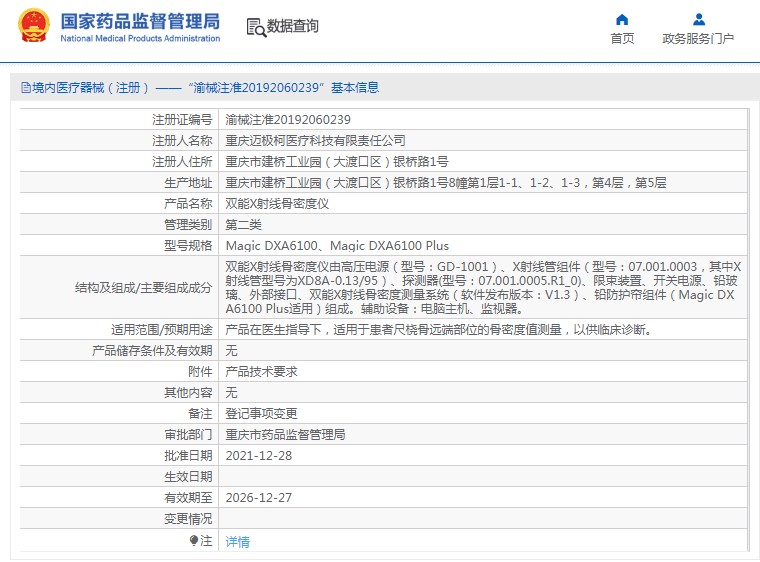Click the 型号规格 label
This screenshot has width=760, height=562.
[x=188, y=246]
